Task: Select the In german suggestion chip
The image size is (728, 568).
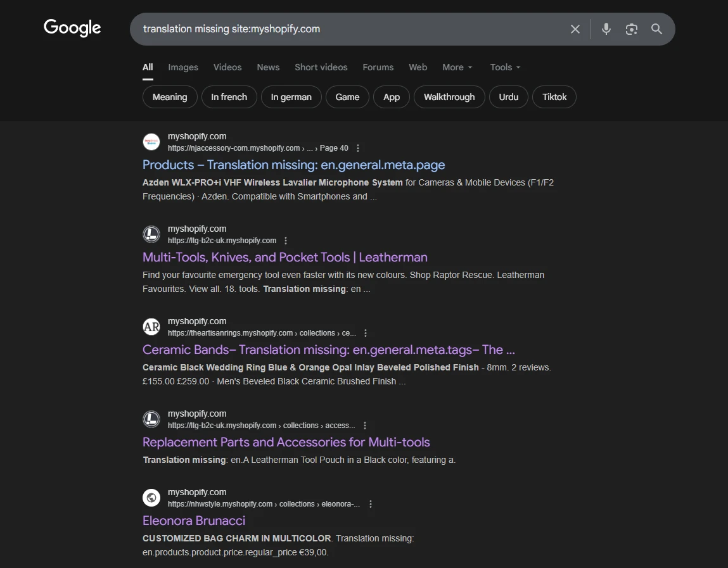Action: tap(291, 97)
